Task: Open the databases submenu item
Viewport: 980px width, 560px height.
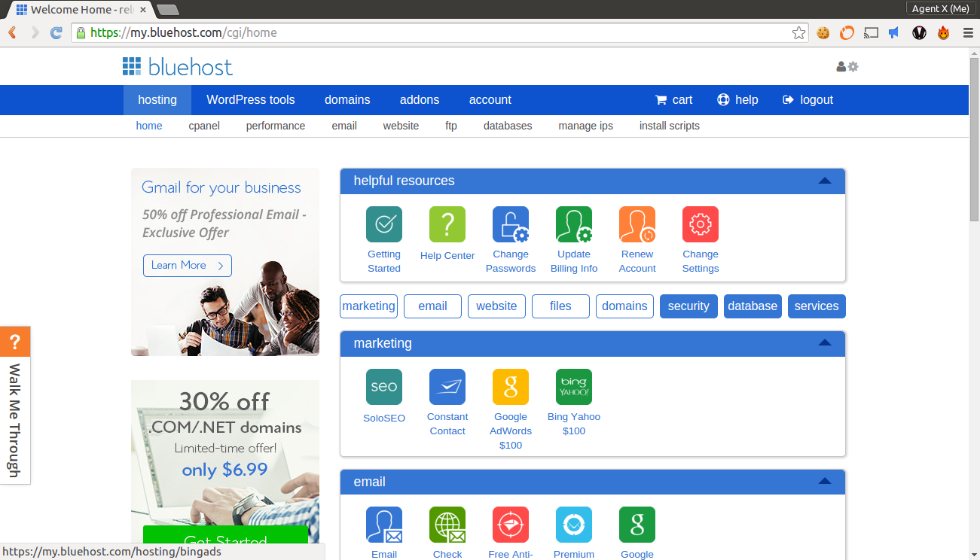Action: pyautogui.click(x=508, y=126)
